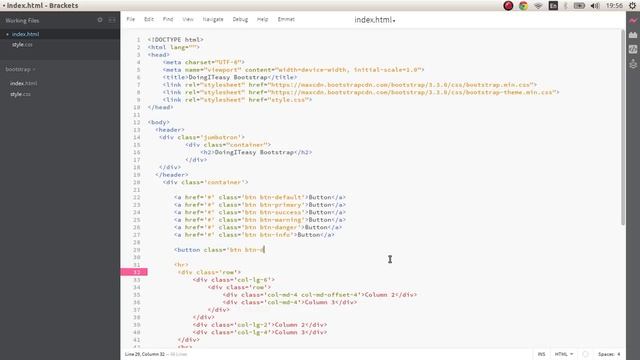640x360 pixels.
Task: Expand the bootstrap project dropdown
Action: point(20,69)
